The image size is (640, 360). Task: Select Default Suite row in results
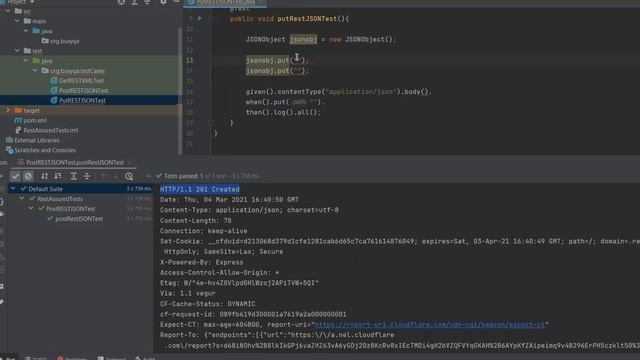pos(80,189)
